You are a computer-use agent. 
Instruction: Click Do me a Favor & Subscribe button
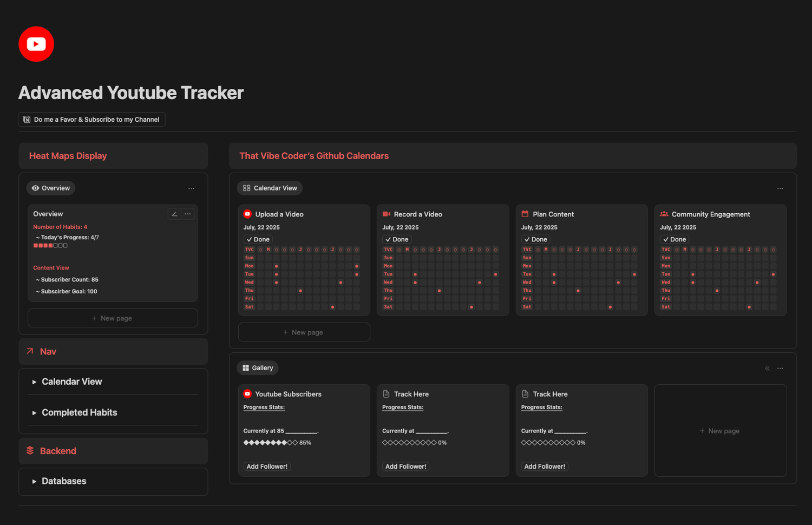click(91, 120)
